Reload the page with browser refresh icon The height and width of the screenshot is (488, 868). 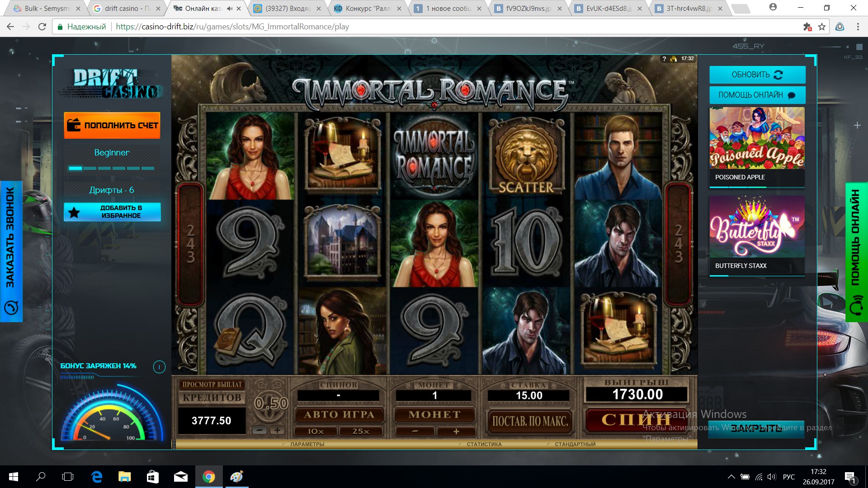(x=42, y=27)
